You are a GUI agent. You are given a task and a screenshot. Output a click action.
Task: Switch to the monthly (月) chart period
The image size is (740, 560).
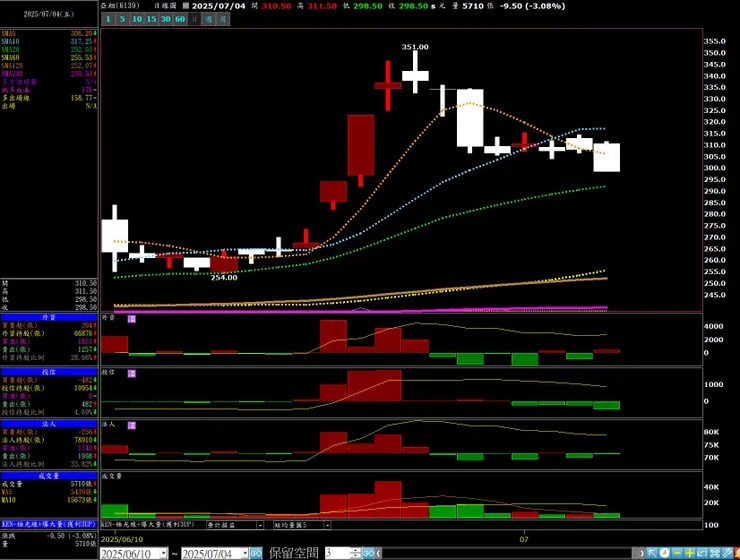click(223, 19)
